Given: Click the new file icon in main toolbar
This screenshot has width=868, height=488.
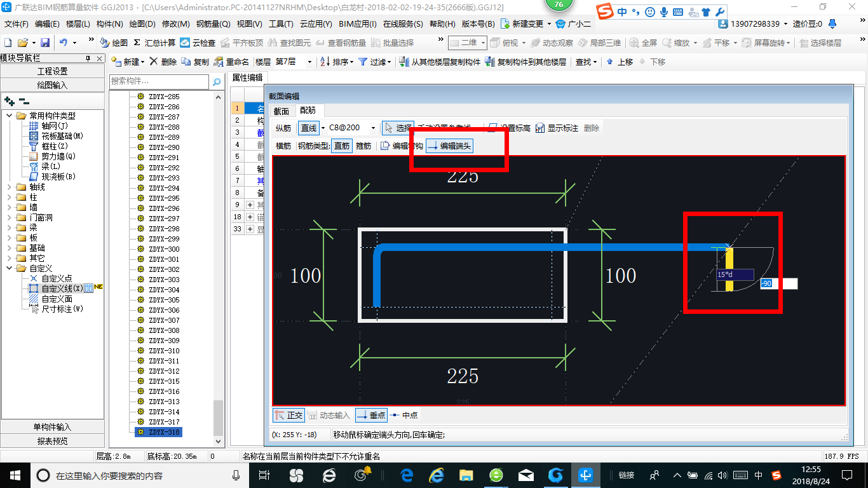Looking at the screenshot, I should pyautogui.click(x=8, y=43).
